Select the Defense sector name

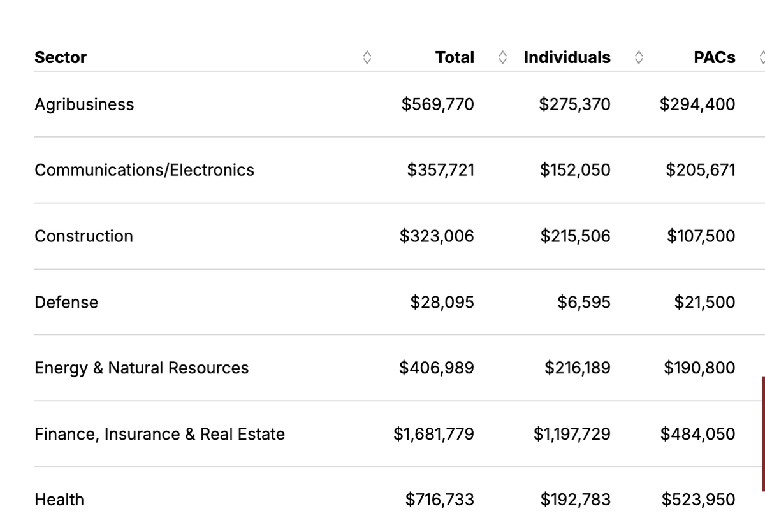(66, 302)
